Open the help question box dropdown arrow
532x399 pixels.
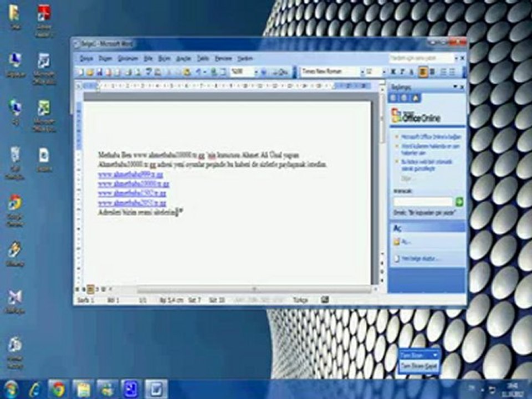coord(456,58)
